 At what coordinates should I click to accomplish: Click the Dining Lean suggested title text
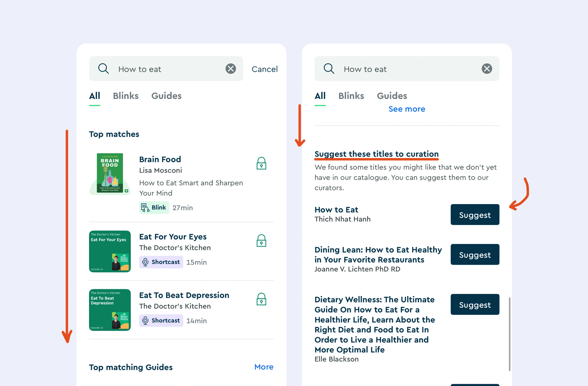pos(378,255)
